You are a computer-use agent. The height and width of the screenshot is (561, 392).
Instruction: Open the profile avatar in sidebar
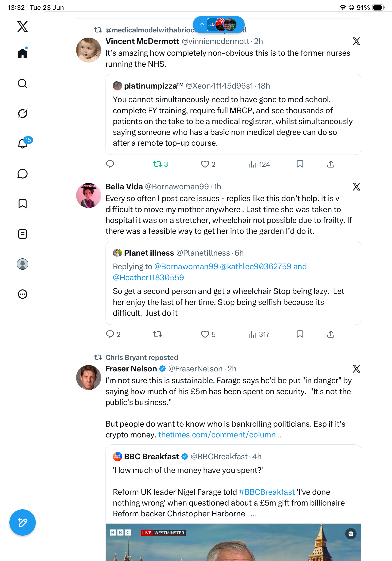23,264
